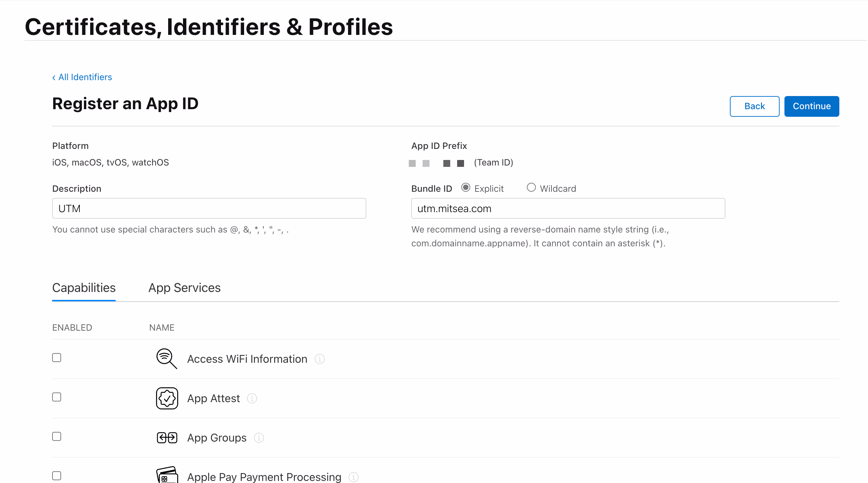Tick the Apple Pay Payment Processing checkbox
868x483 pixels.
click(57, 476)
